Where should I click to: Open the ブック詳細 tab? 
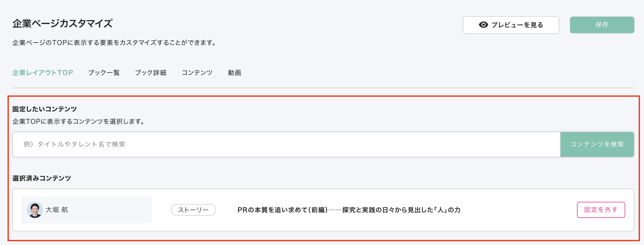point(151,73)
